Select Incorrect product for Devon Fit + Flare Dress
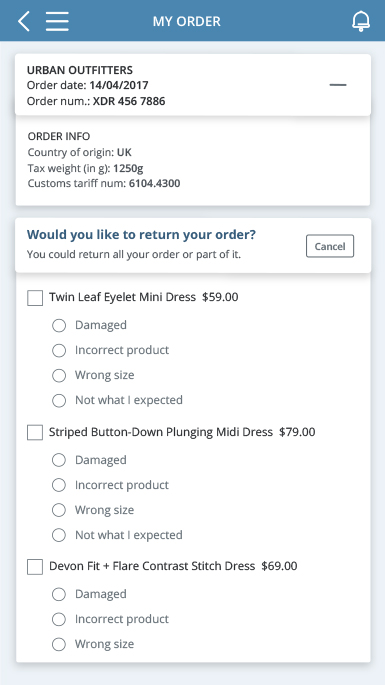 [x=59, y=619]
